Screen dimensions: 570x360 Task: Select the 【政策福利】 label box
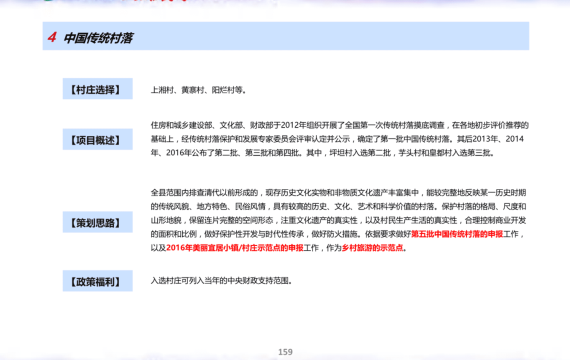97,281
